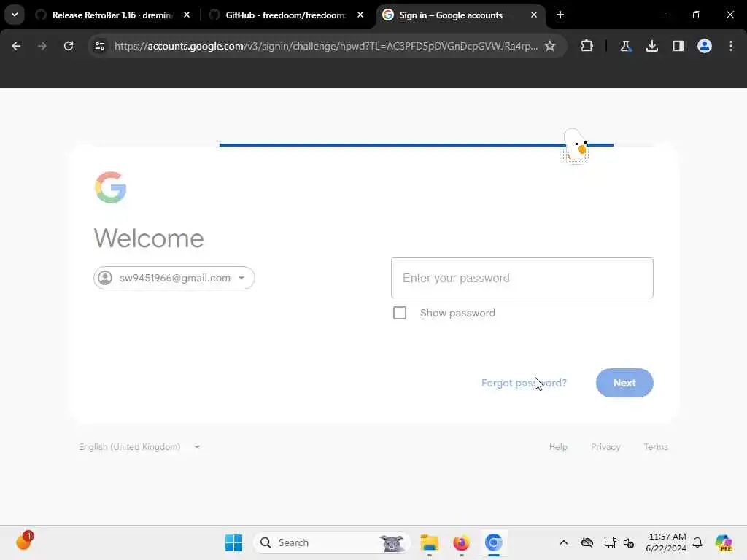Enable the Show password checkbox

click(x=400, y=313)
